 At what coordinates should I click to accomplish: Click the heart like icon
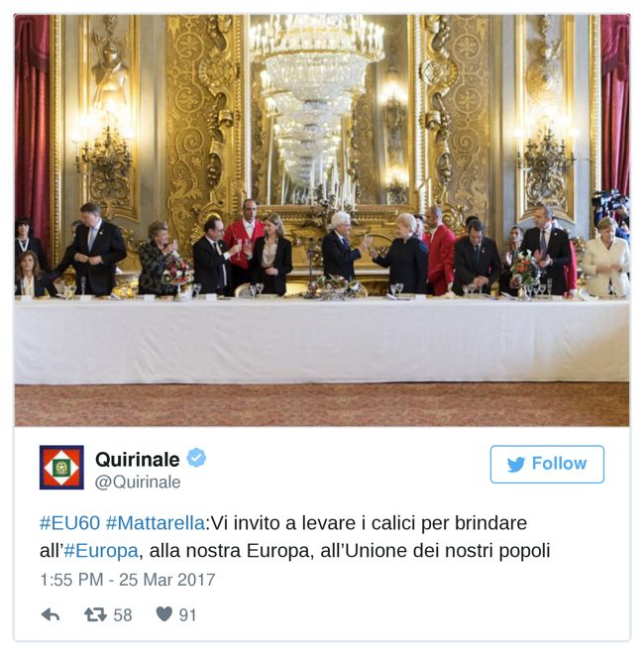tap(164, 613)
